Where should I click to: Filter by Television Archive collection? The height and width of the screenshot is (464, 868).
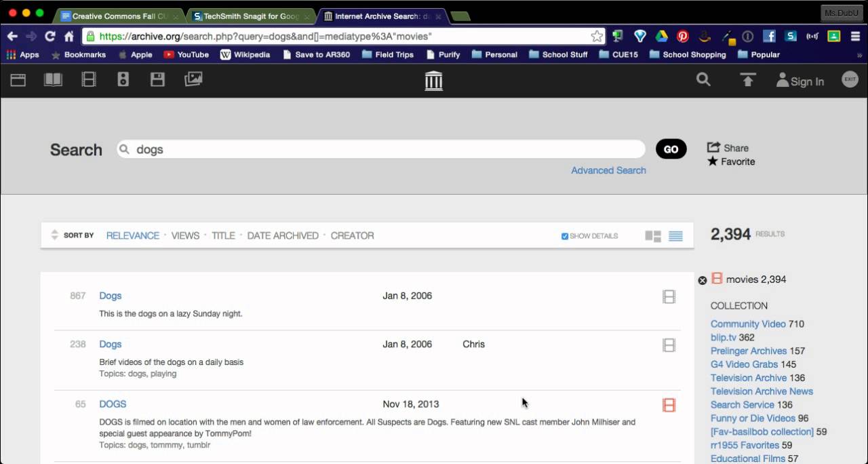(749, 378)
